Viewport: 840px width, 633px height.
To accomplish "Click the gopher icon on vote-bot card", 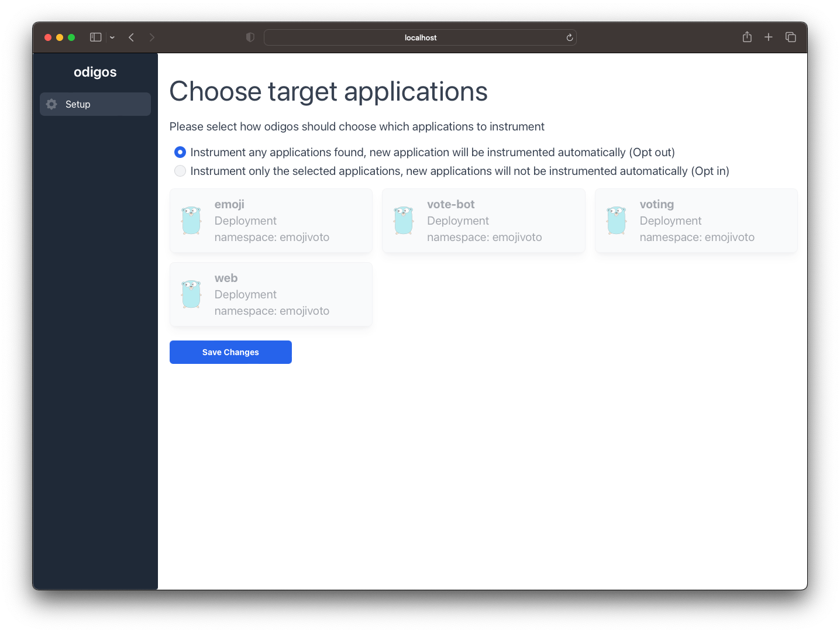I will pos(404,221).
